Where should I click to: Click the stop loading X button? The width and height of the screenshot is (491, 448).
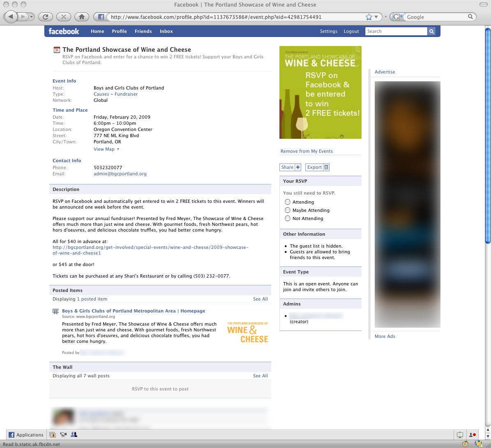(x=64, y=17)
